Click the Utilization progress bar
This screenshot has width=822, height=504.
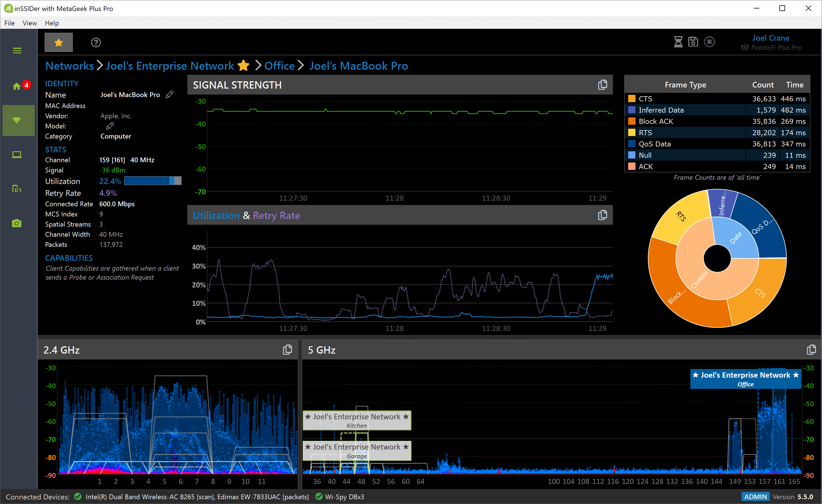click(x=153, y=181)
